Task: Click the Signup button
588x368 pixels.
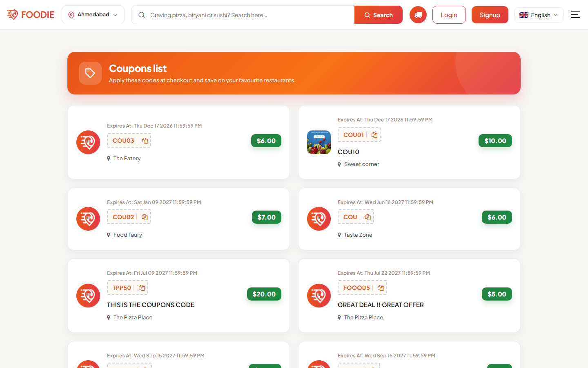Action: pos(490,15)
